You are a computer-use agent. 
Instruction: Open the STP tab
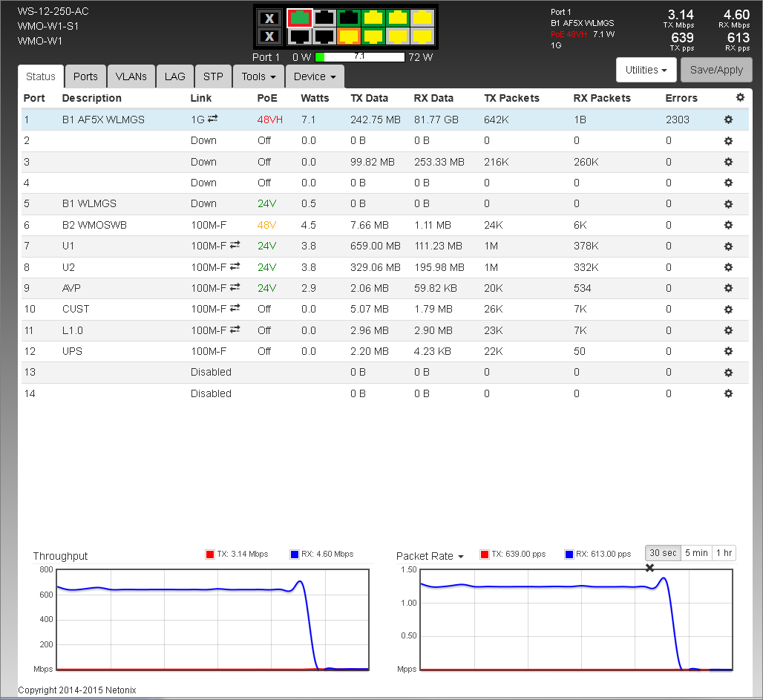coord(213,76)
